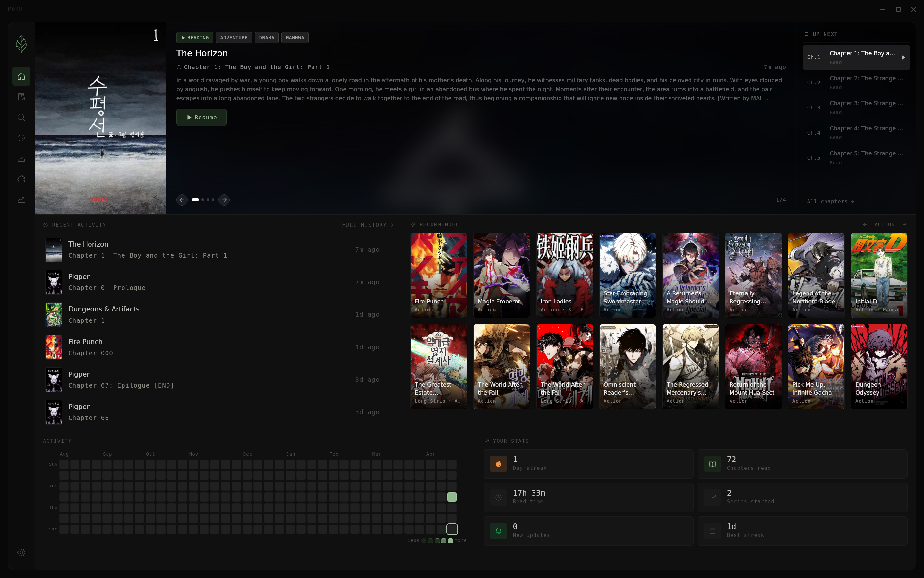Open the Omniscient Reader's recommended card
This screenshot has height=578, width=924.
(x=627, y=367)
